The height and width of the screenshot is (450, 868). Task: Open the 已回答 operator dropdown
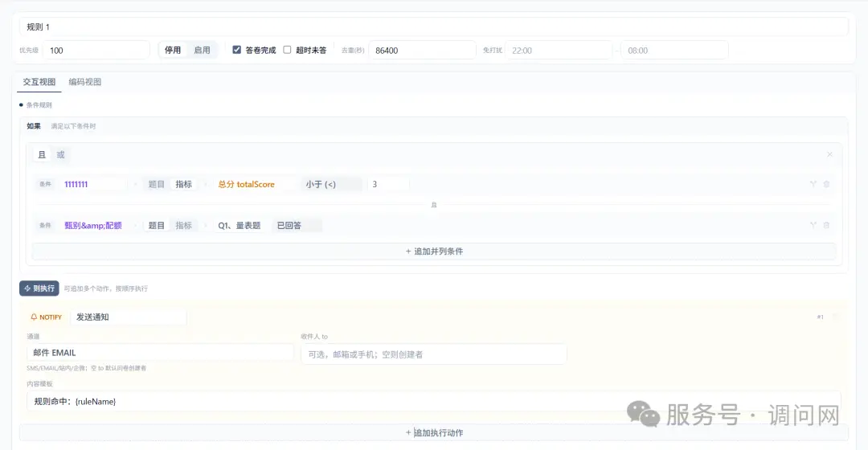pyautogui.click(x=297, y=225)
